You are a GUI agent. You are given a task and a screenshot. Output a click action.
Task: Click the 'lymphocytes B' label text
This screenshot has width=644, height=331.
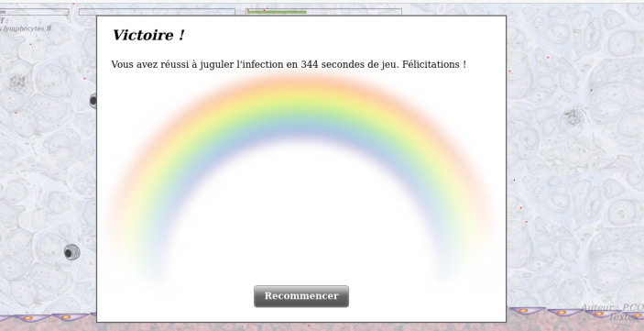[x=27, y=28]
